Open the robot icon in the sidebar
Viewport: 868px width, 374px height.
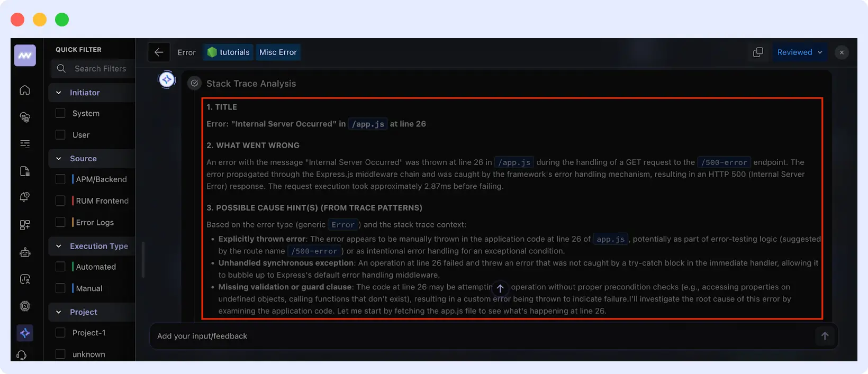click(x=25, y=252)
